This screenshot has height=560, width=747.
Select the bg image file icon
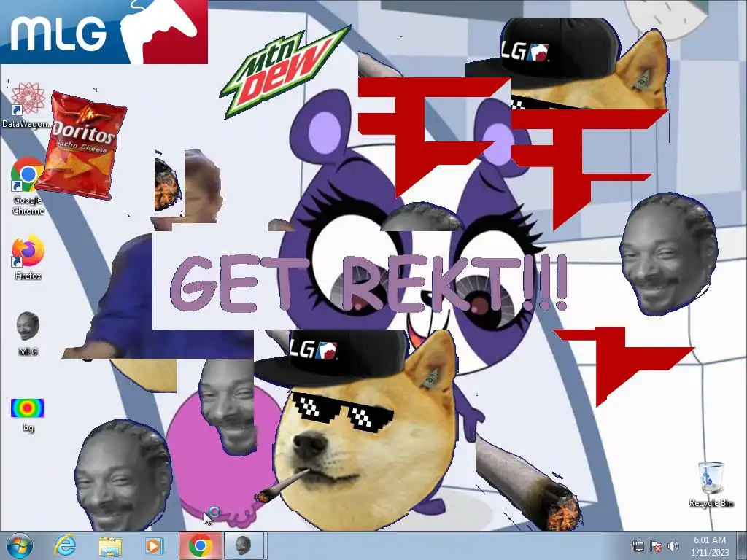pos(28,414)
